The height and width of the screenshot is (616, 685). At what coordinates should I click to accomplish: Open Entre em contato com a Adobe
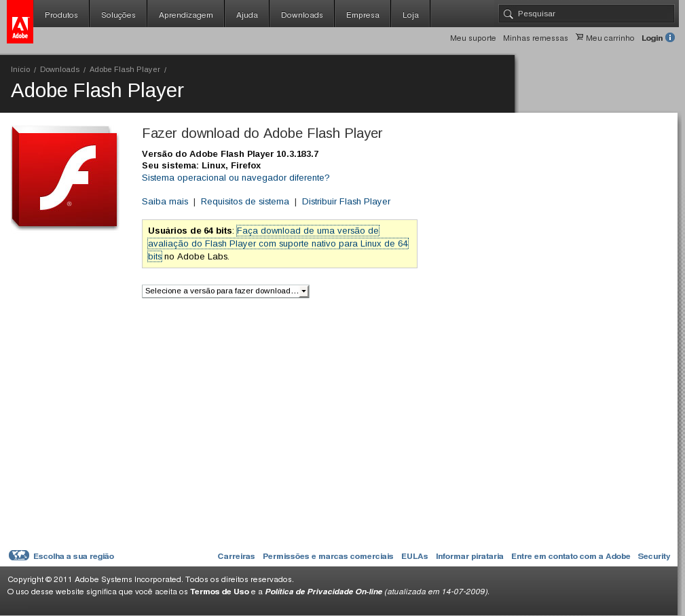(x=570, y=556)
